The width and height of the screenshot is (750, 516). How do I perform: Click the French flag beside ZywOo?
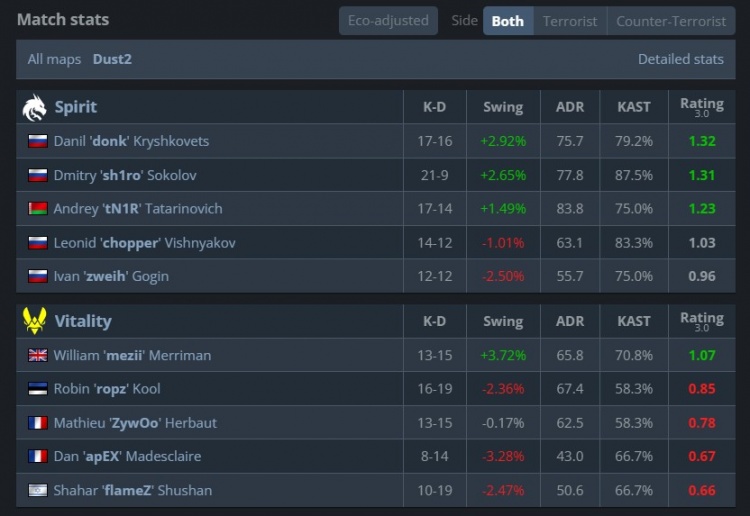pos(38,423)
